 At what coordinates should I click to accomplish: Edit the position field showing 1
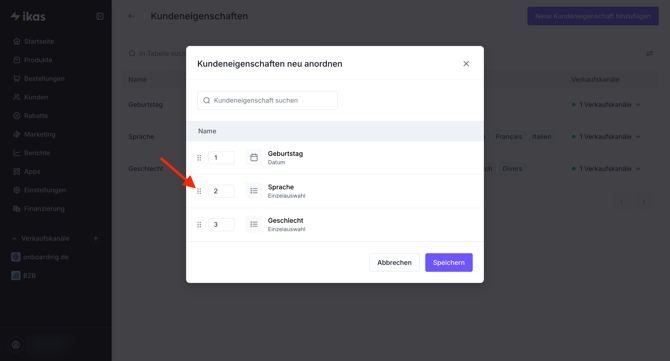coord(221,158)
